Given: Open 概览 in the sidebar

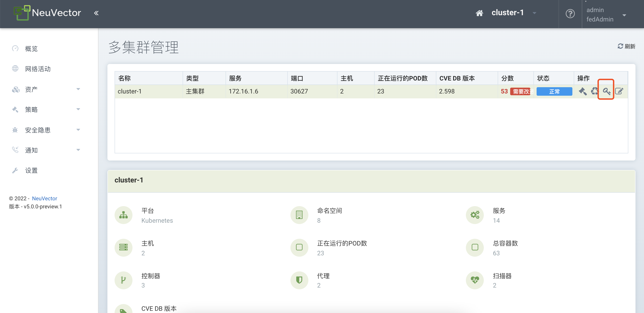Looking at the screenshot, I should [31, 49].
